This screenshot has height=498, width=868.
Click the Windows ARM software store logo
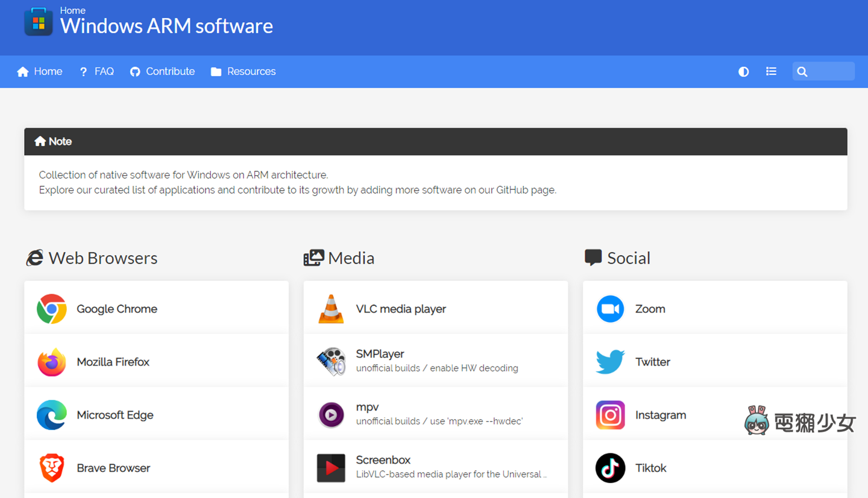pos(39,22)
